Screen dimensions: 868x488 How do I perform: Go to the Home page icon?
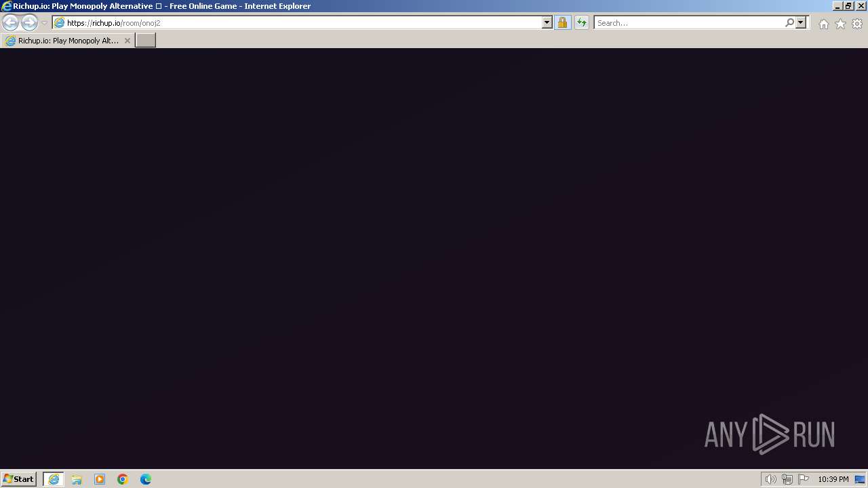823,24
